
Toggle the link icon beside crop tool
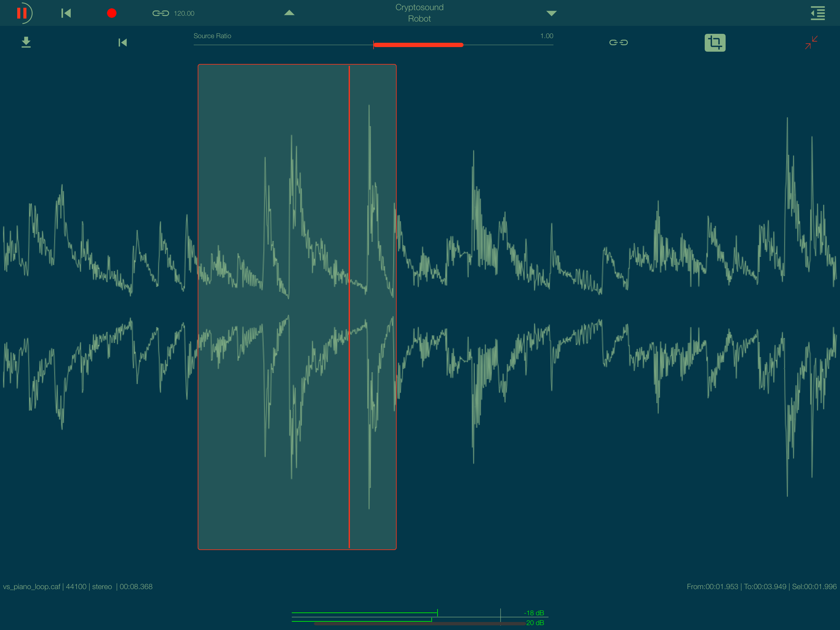[618, 42]
